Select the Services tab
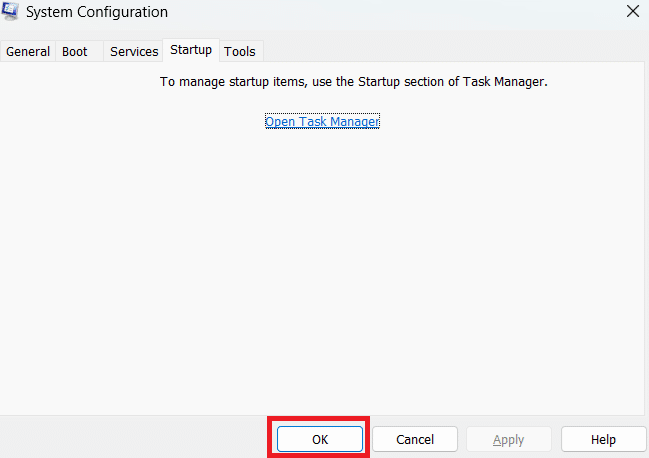Screen dimensions: 649x458 (x=134, y=52)
